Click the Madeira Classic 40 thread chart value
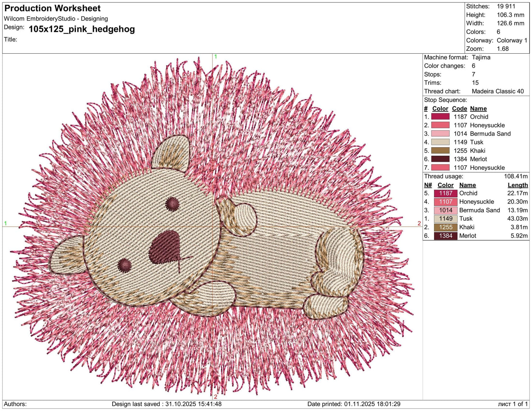Viewport: 532px width, 411px height. 498,91
